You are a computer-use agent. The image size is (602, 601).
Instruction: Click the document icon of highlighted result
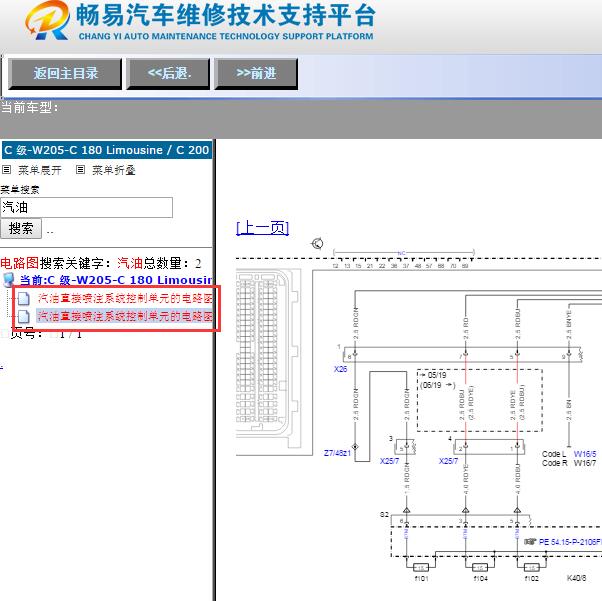pyautogui.click(x=24, y=316)
